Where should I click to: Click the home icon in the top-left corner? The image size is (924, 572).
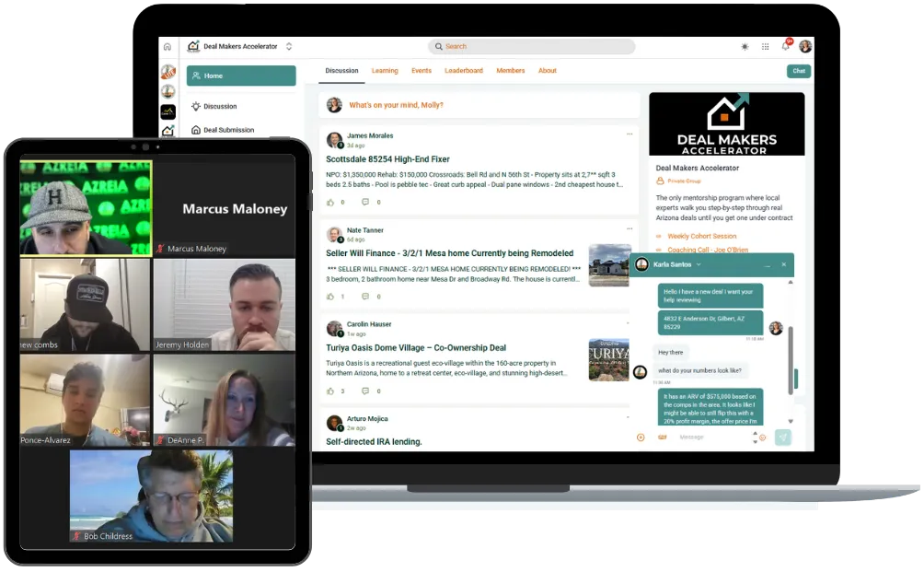pos(167,47)
